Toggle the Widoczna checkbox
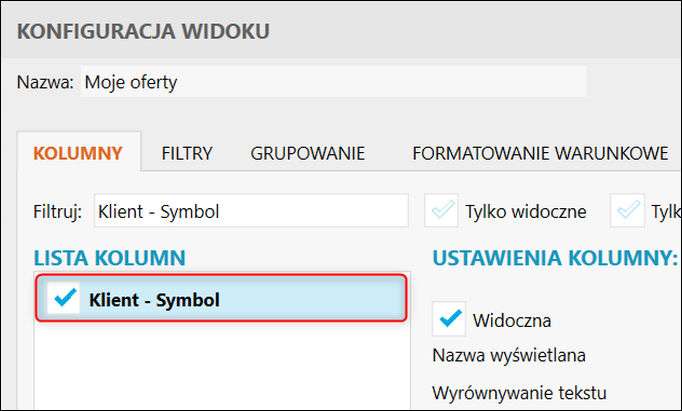This screenshot has height=411, width=682. [x=449, y=319]
